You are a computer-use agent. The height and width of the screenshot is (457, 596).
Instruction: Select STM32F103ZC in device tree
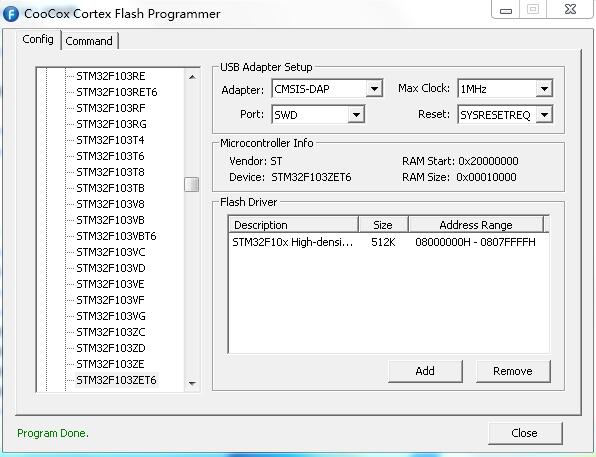(111, 332)
